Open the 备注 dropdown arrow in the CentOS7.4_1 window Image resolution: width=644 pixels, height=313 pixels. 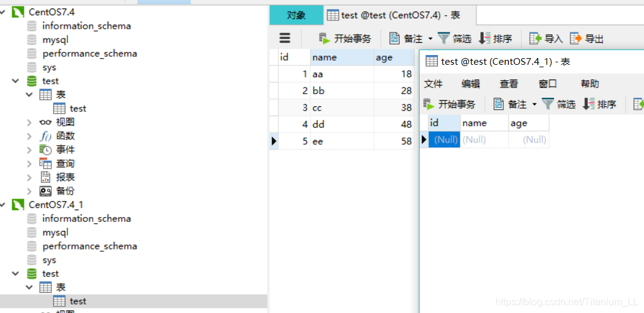point(535,105)
